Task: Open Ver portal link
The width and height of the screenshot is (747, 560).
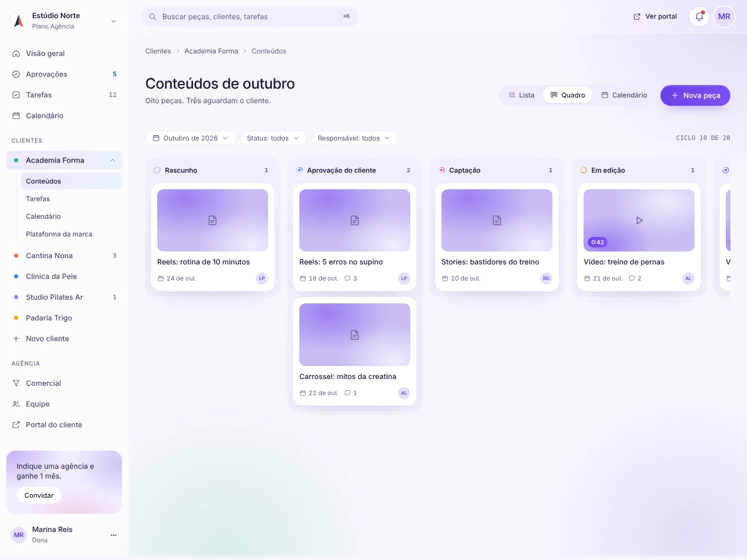Action: pyautogui.click(x=655, y=17)
